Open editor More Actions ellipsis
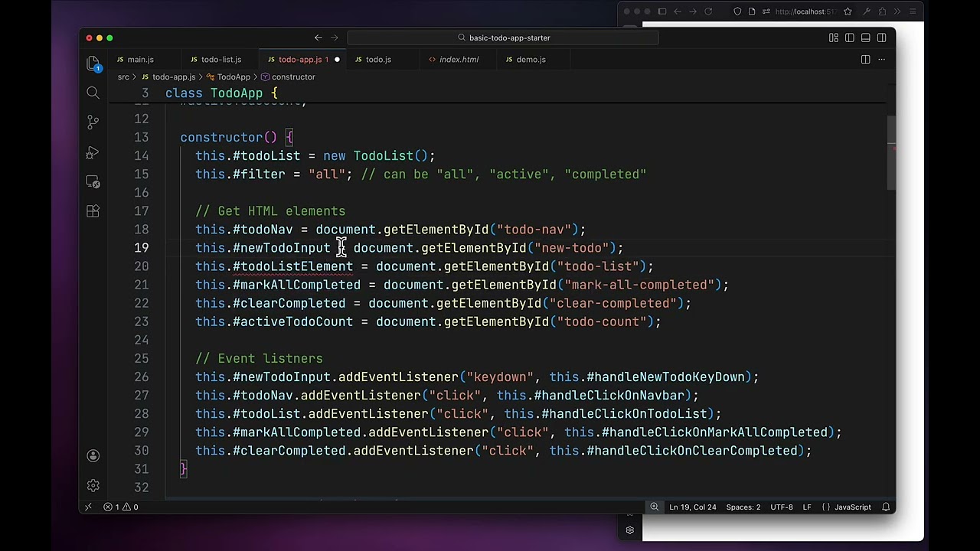This screenshot has height=551, width=980. [x=882, y=59]
